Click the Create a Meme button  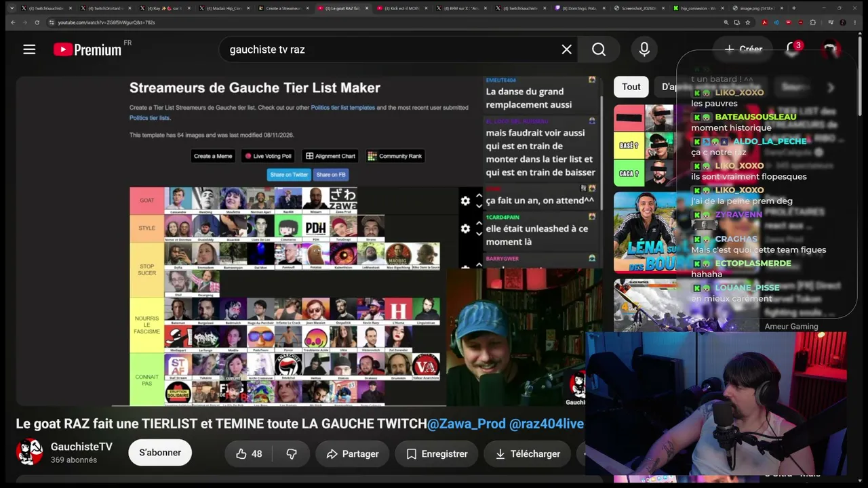click(x=213, y=156)
